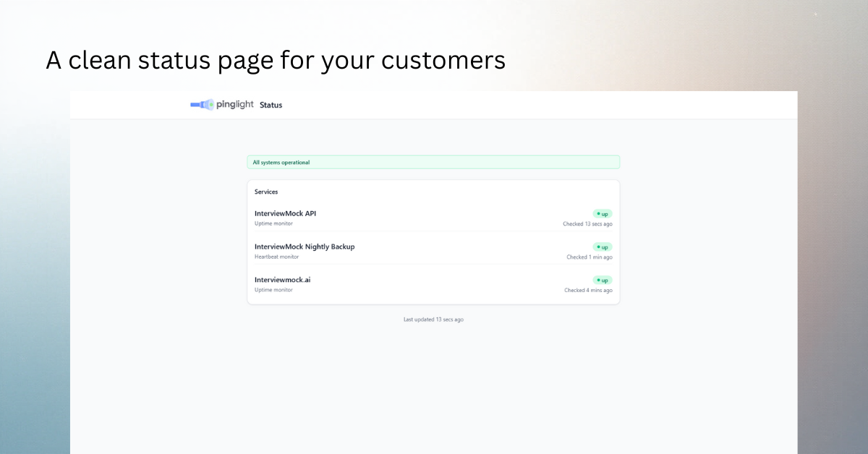Open the Interviewmock.ai service entry

pos(282,280)
